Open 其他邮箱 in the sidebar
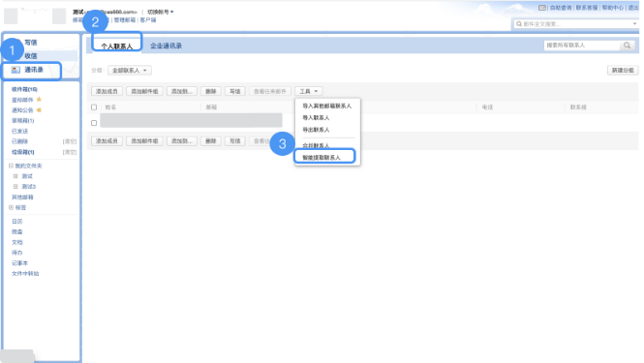Viewport: 644px width, 363px height. [x=22, y=197]
